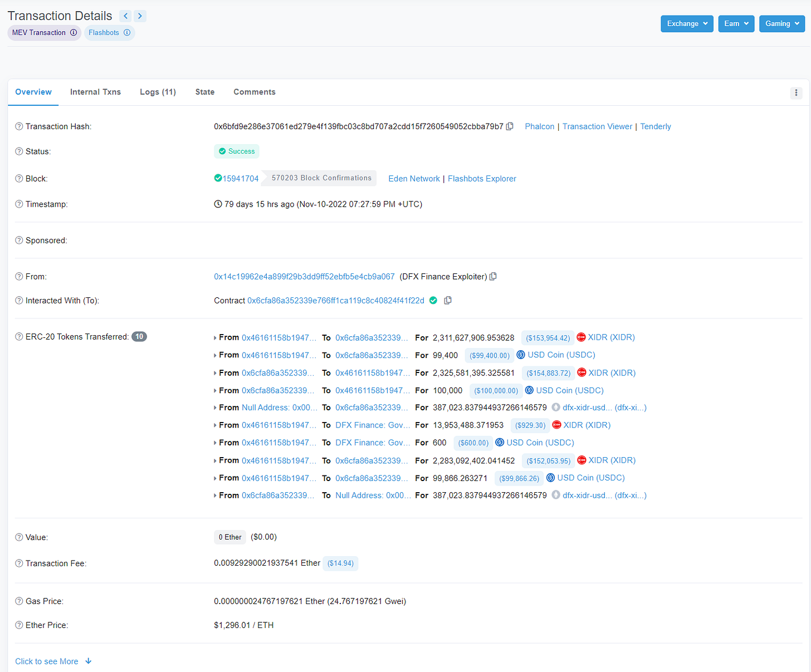Open From address 0x14c19962e4a899f29b3dd9ff52ebfb5e4cb9a067

pos(304,277)
